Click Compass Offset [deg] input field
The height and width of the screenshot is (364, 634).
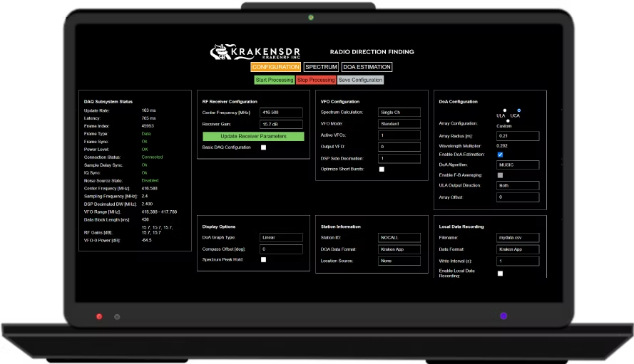pos(281,249)
